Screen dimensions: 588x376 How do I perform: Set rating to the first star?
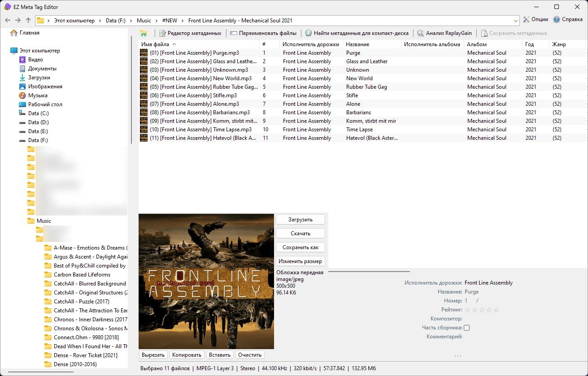click(x=467, y=310)
